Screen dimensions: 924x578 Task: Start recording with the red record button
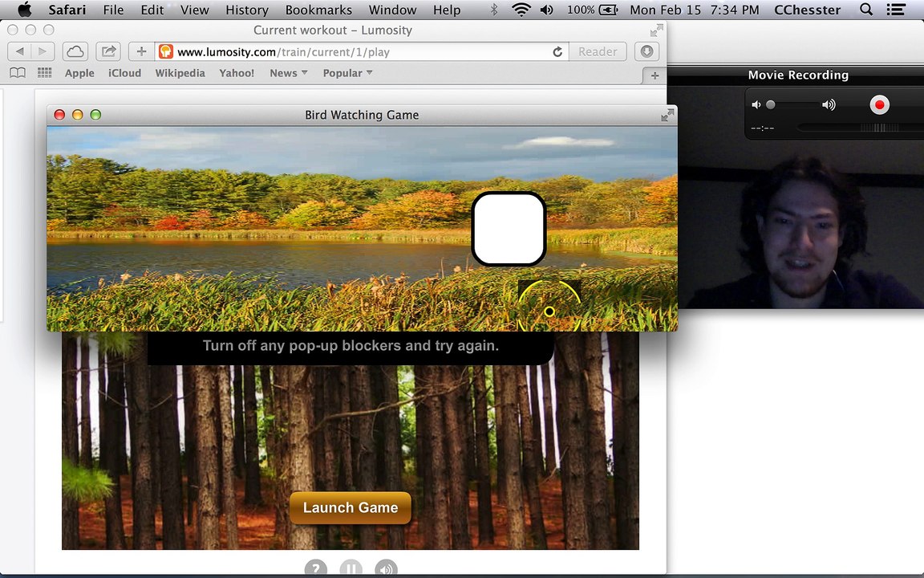(x=879, y=105)
